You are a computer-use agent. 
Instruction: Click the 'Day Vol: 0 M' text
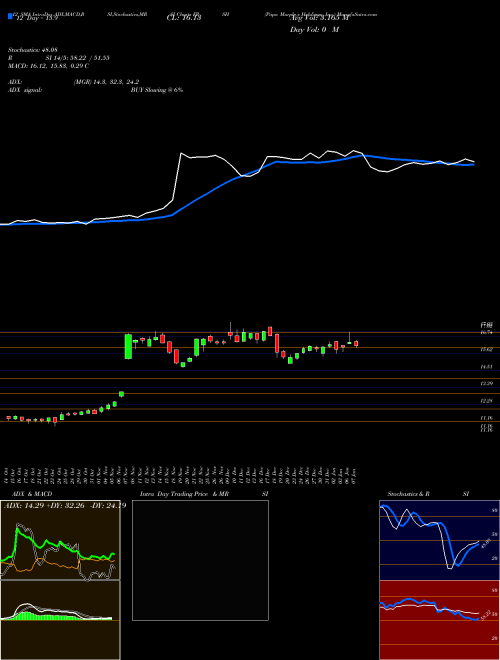tap(314, 30)
